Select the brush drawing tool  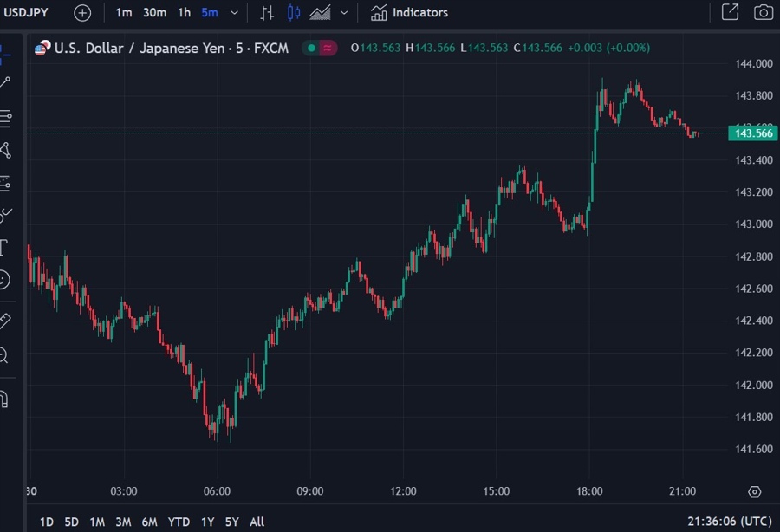[5, 215]
